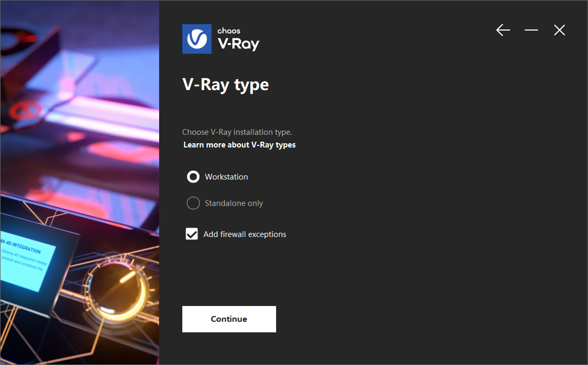Click the Workstation option label
Image resolution: width=588 pixels, height=365 pixels.
[x=226, y=177]
